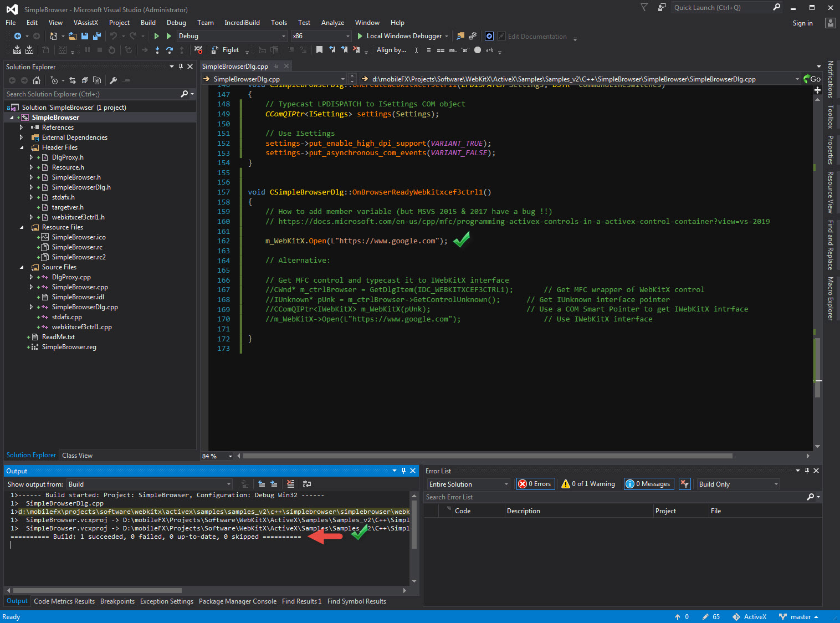Screen dimensions: 840x623
Task: Click the Home icon in Solution Explorer
Action: (37, 80)
